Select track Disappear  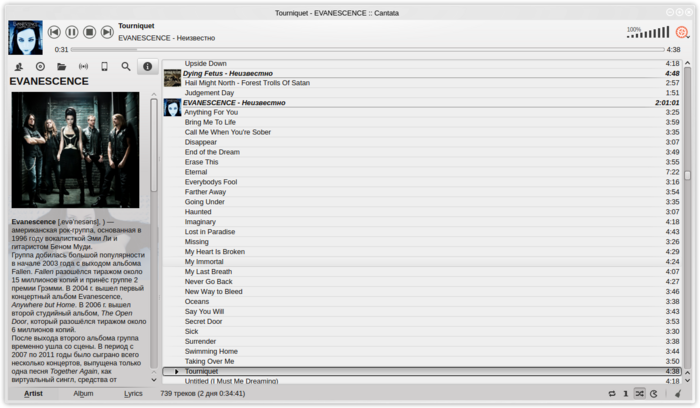pos(422,142)
